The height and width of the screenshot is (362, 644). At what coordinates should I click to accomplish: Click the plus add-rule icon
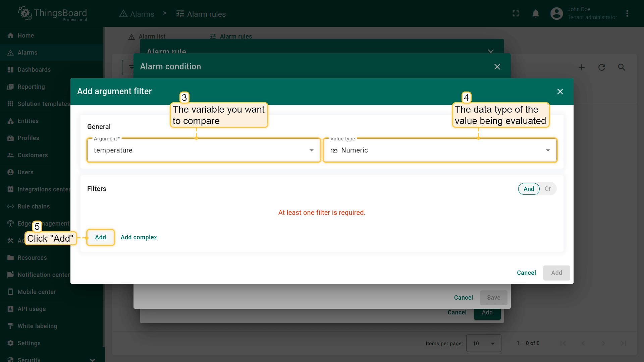coord(582,67)
